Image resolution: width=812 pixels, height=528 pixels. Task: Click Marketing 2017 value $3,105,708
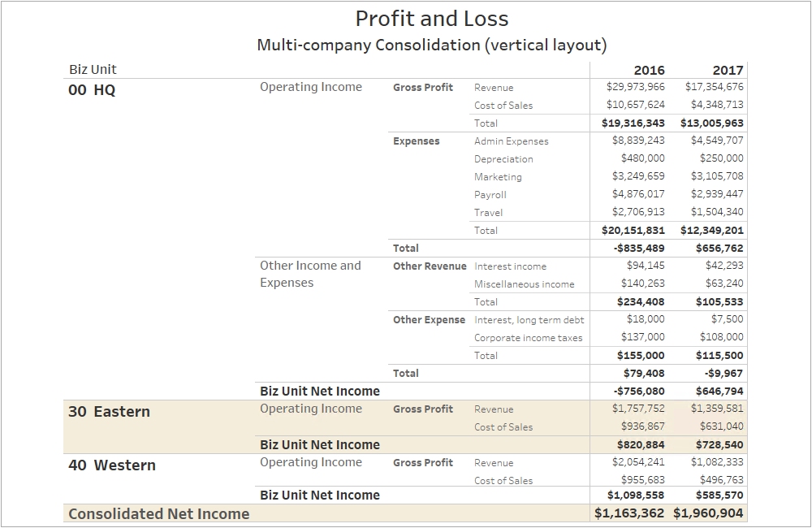coord(717,176)
